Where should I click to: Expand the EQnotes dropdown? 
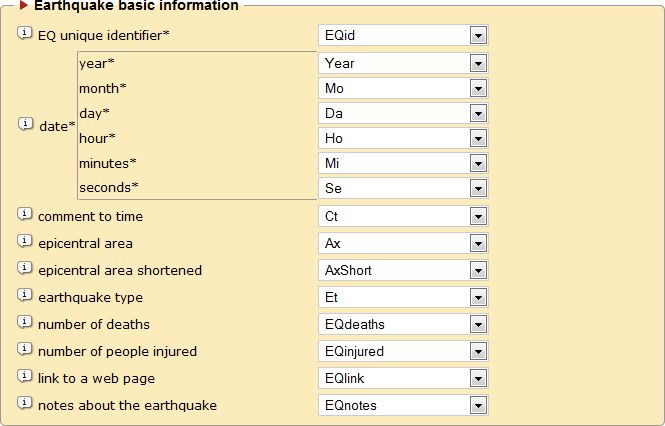click(x=478, y=405)
